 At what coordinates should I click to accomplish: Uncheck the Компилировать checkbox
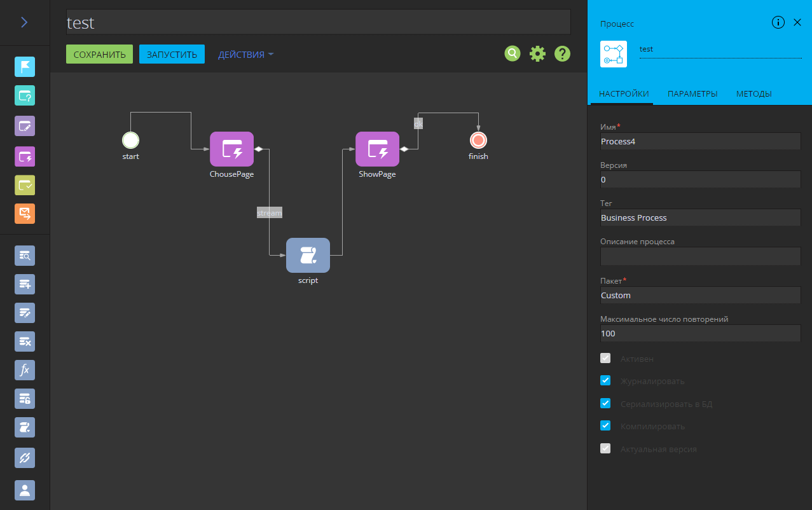click(x=605, y=426)
